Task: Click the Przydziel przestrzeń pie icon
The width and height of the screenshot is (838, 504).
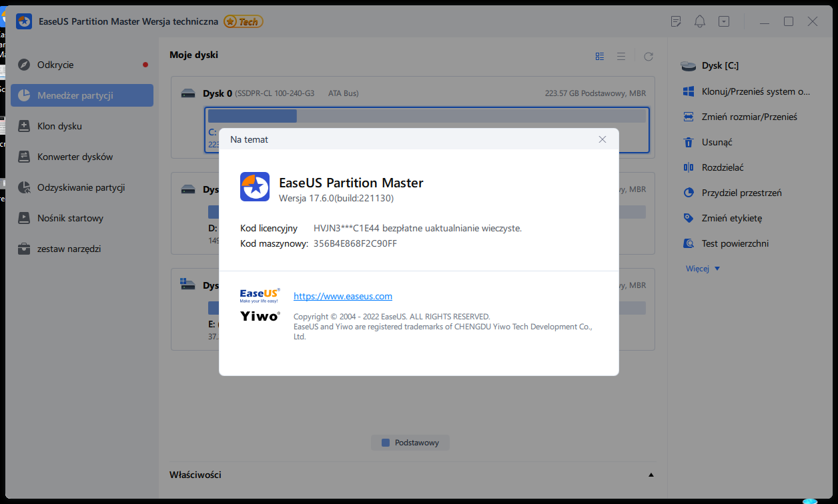Action: click(x=689, y=193)
